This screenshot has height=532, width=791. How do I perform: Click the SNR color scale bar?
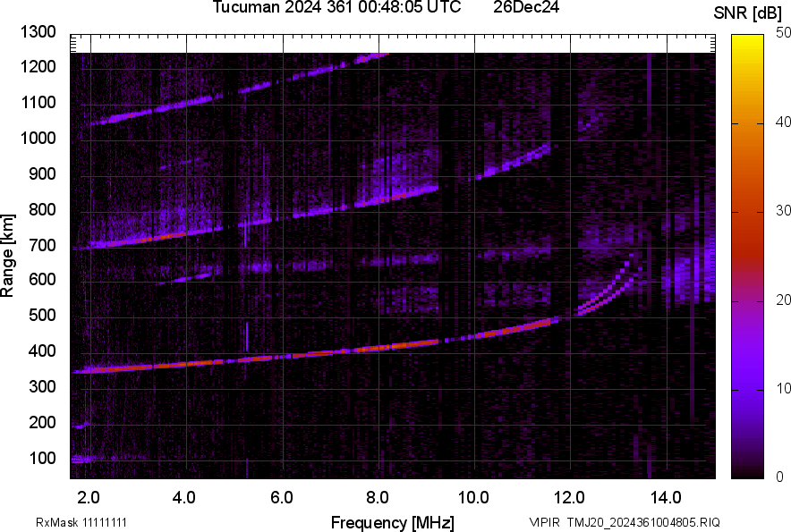[x=748, y=257]
